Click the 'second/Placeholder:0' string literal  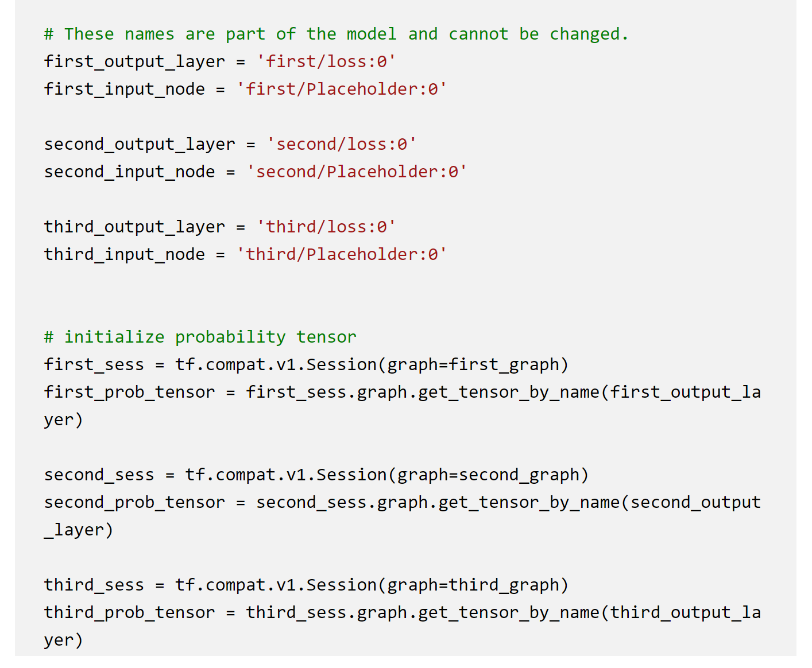click(356, 172)
